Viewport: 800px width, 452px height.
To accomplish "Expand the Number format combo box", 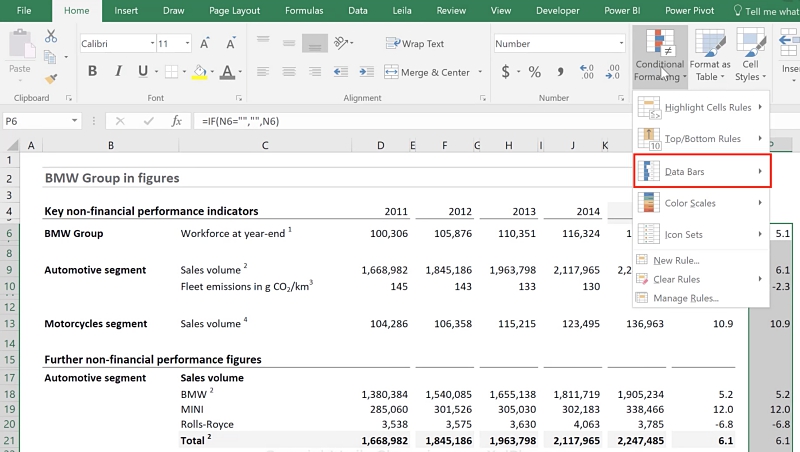I will point(619,44).
